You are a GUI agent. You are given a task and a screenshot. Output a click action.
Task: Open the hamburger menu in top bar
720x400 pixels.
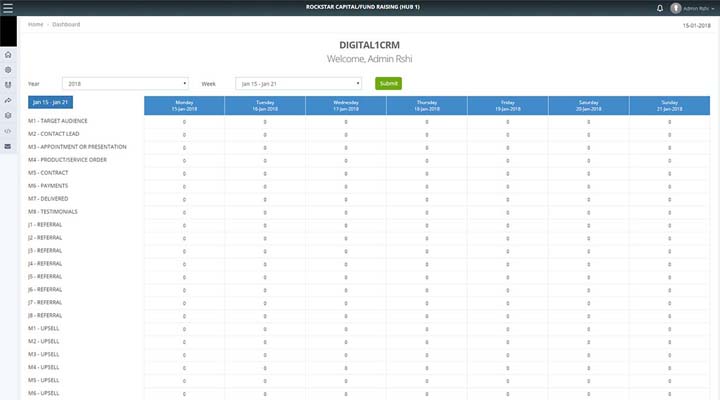(x=8, y=8)
